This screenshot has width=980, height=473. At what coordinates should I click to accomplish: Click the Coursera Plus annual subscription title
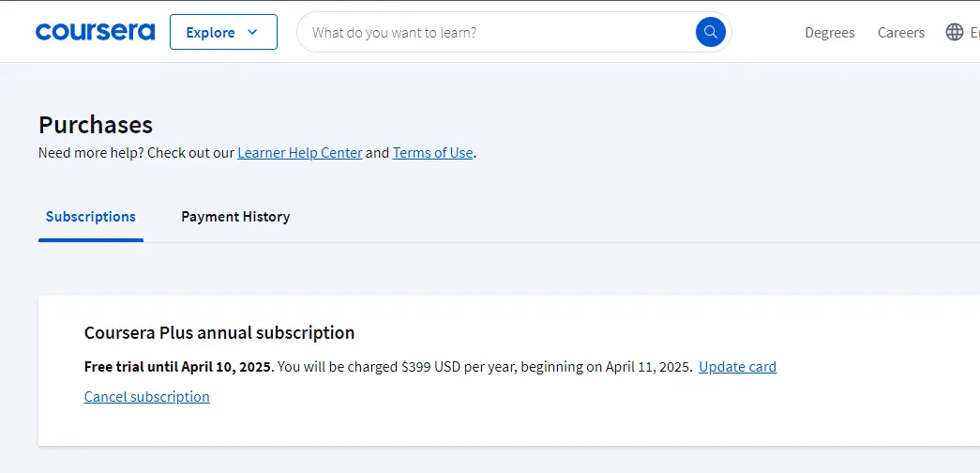click(x=219, y=333)
